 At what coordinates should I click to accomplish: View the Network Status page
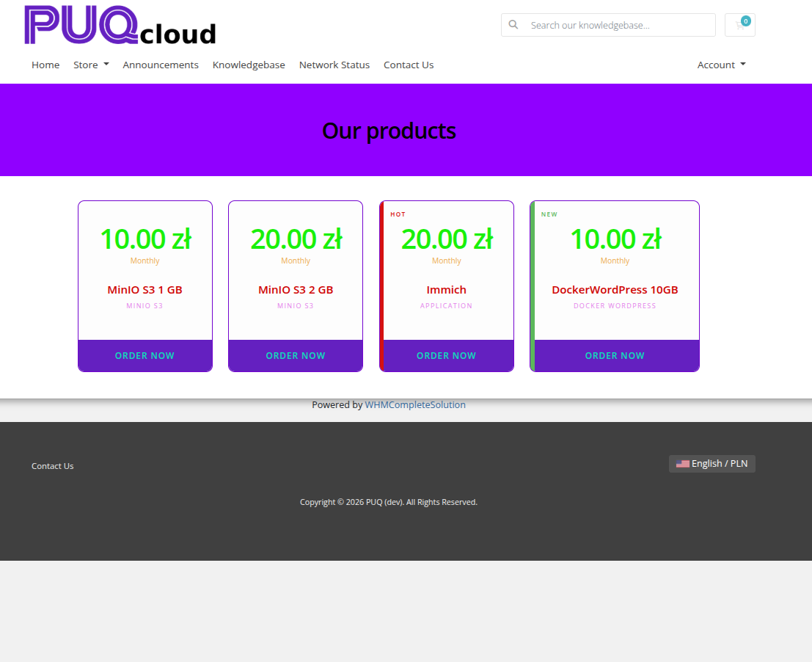tap(334, 65)
